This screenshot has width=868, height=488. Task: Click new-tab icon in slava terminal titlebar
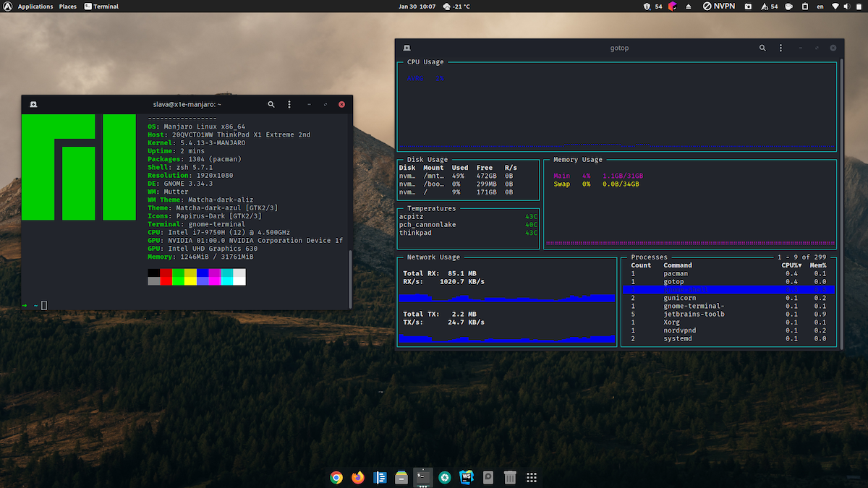[33, 104]
